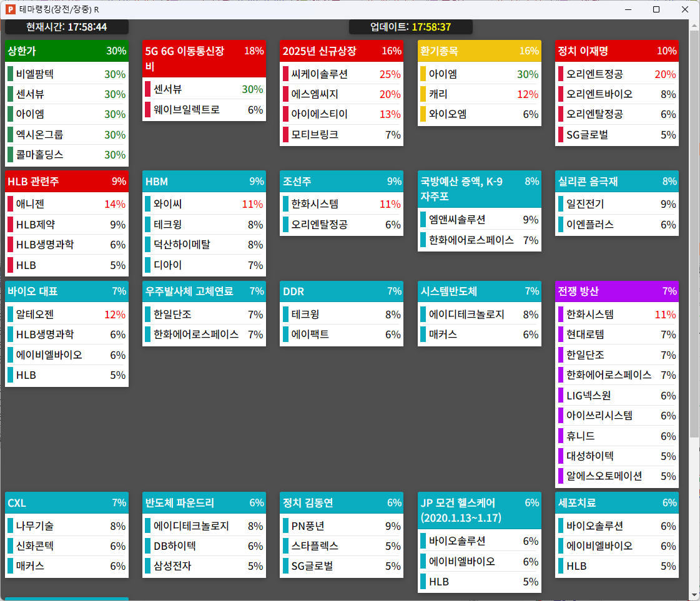Select 캐리 in the 환기종목 card

pyautogui.click(x=480, y=94)
